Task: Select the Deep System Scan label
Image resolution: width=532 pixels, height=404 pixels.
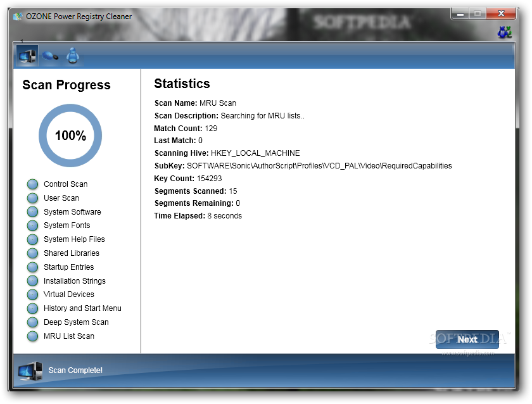Action: click(76, 322)
